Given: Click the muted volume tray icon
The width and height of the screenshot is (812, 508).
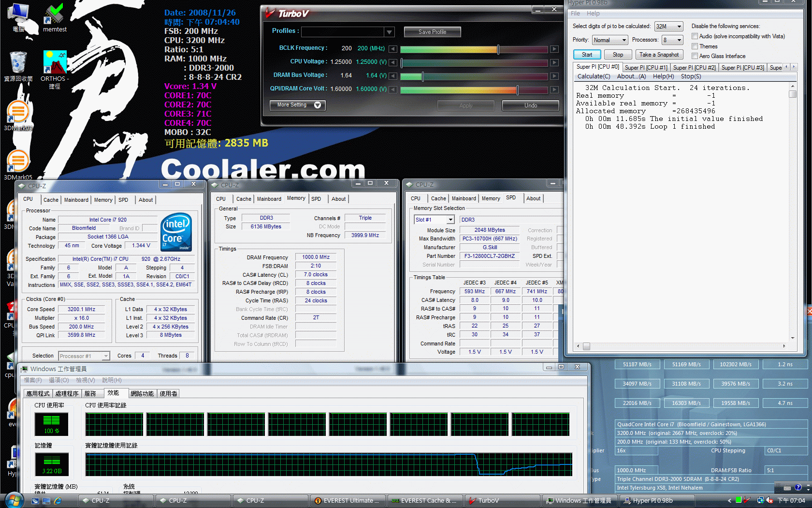Looking at the screenshot, I should (x=769, y=500).
